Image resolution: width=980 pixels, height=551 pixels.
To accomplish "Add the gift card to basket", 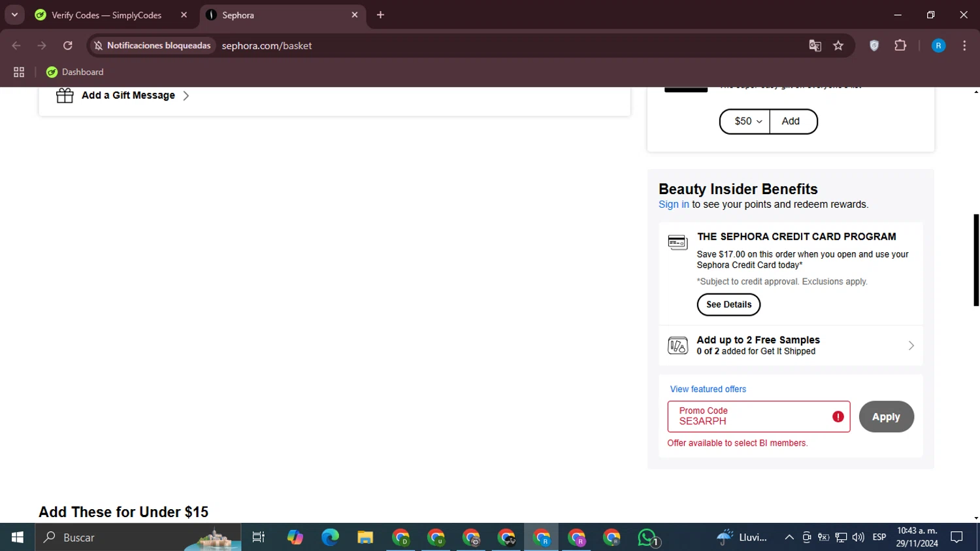I will [792, 122].
